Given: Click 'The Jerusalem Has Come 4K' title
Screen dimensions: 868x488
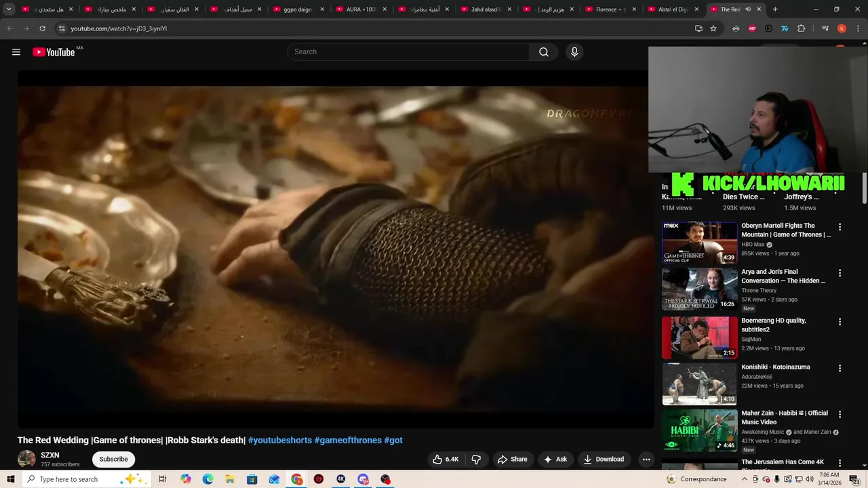Looking at the screenshot, I should [x=783, y=462].
